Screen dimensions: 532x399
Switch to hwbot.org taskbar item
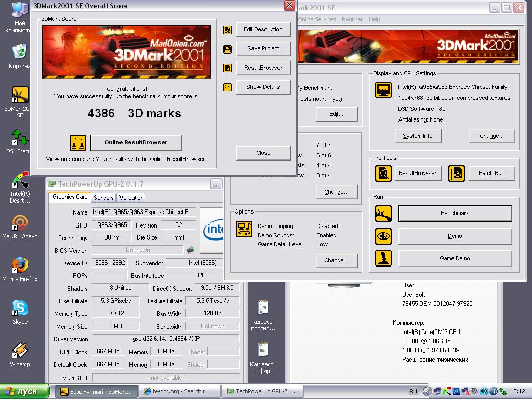pyautogui.click(x=179, y=392)
